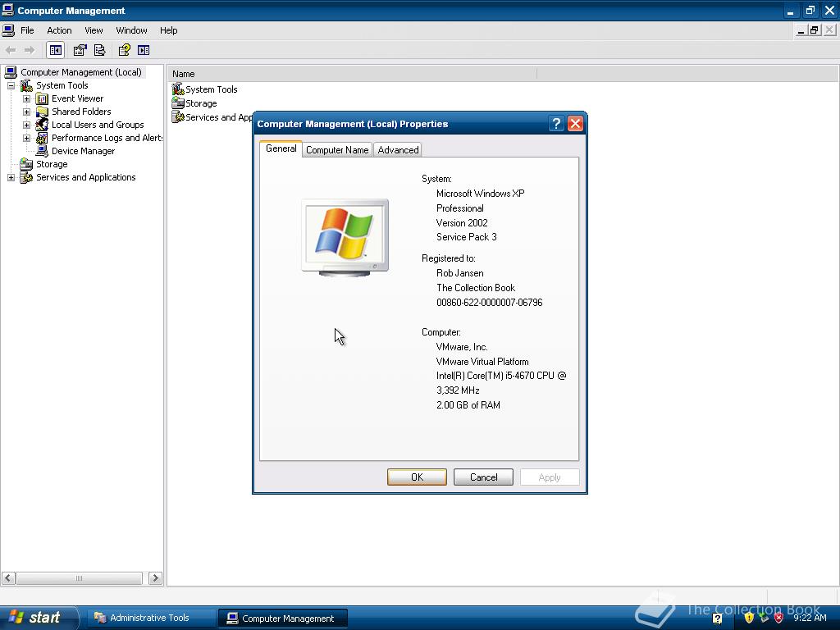Click the question mark help button in Properties dialog
This screenshot has height=630, width=840.
[x=556, y=124]
